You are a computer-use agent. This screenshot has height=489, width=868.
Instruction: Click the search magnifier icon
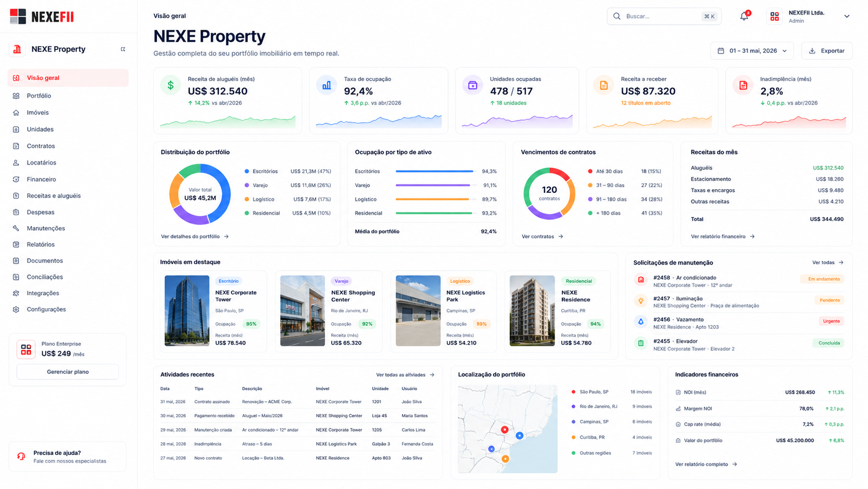(617, 16)
